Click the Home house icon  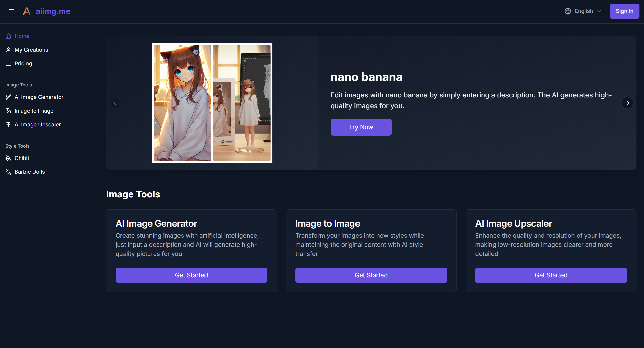[x=8, y=36]
